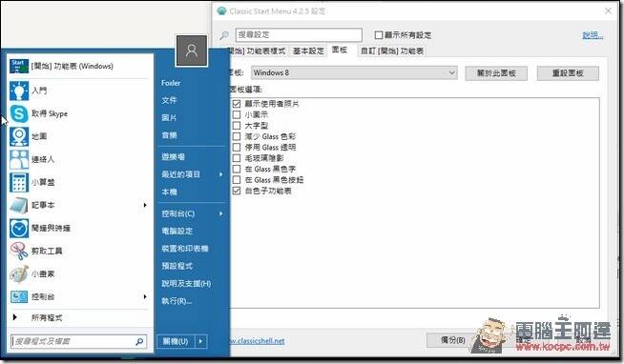Click 關於此面板 button
Screen dimensions: 624x364
point(496,73)
